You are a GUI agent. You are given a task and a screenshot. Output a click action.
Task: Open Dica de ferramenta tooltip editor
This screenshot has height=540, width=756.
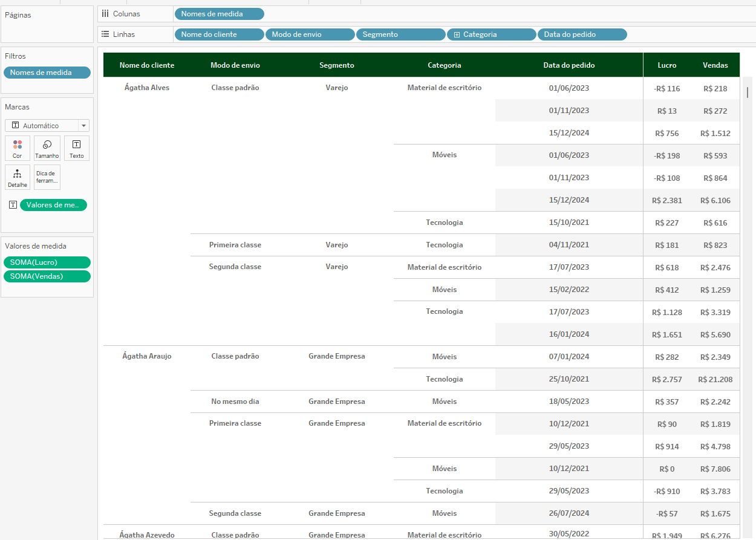coord(47,177)
